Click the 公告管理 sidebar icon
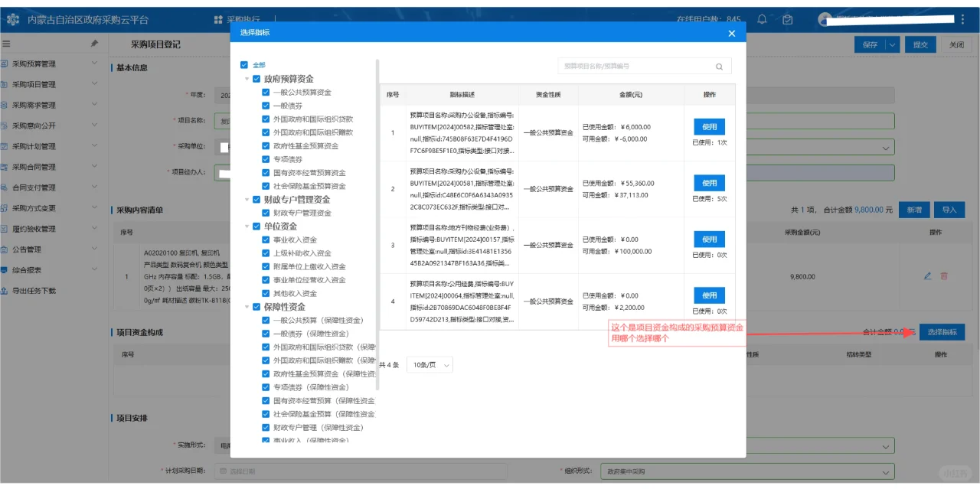 coord(5,249)
